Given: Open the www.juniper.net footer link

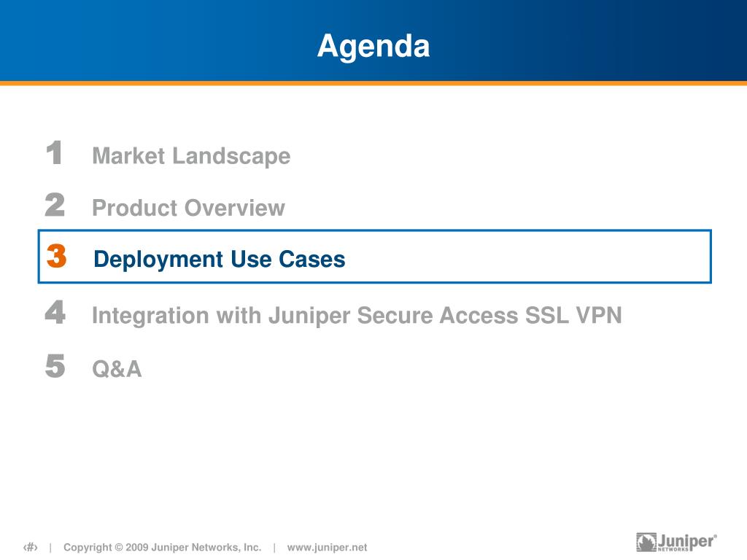Looking at the screenshot, I should (327, 548).
